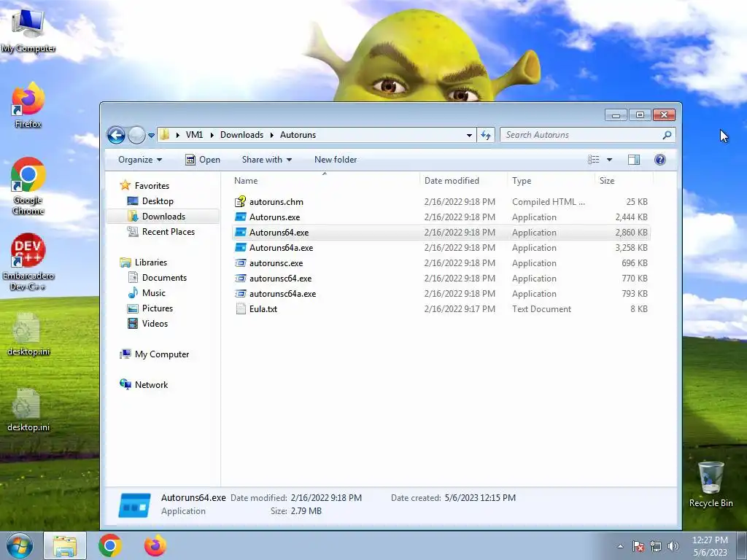Image resolution: width=747 pixels, height=560 pixels.
Task: Expand the breadcrumb root arrow before VM1
Action: pyautogui.click(x=177, y=135)
